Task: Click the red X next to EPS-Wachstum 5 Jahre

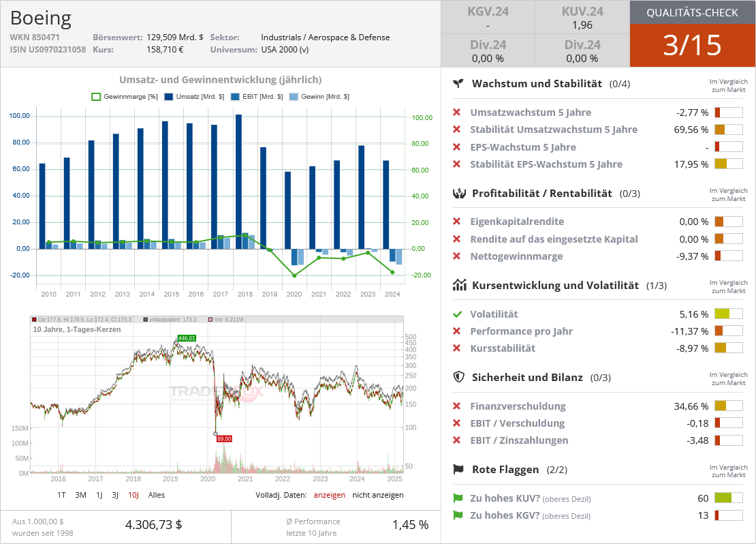Action: point(456,147)
